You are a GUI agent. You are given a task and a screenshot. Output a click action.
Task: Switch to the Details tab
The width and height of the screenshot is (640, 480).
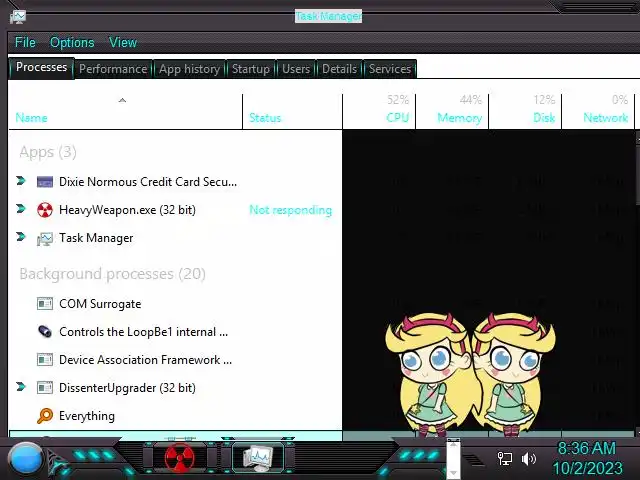tap(339, 69)
